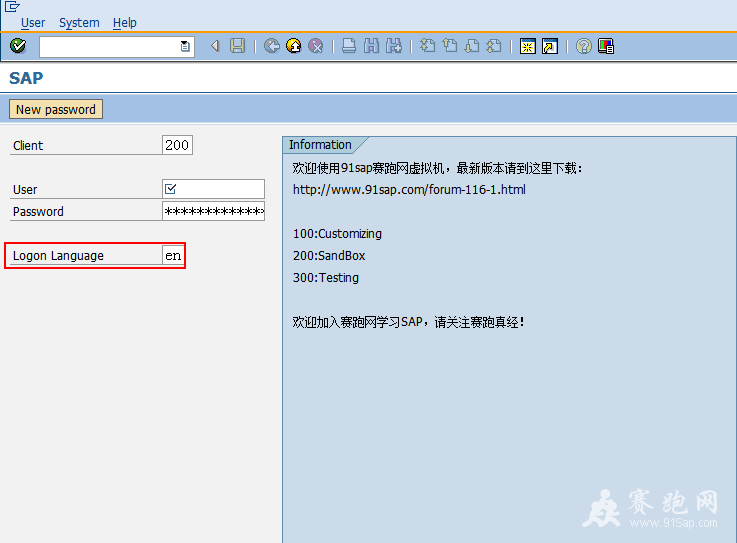Click the Generate Shortcut icon

pyautogui.click(x=550, y=46)
